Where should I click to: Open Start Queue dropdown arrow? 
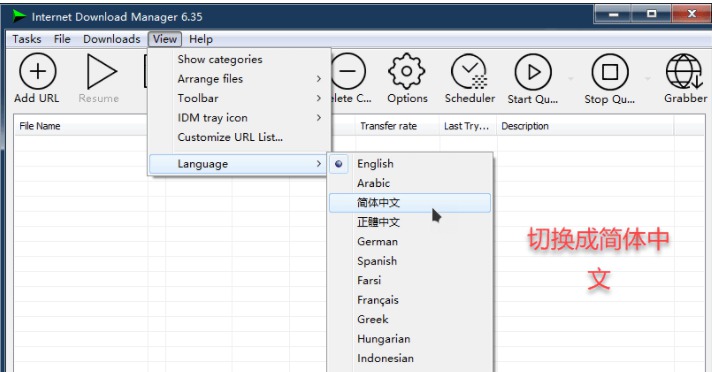pos(570,79)
